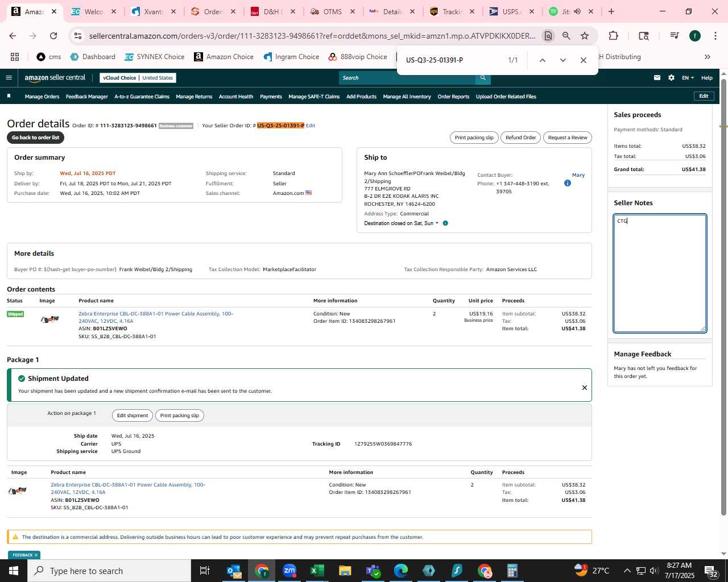Open Manage All Inventory

tap(407, 97)
